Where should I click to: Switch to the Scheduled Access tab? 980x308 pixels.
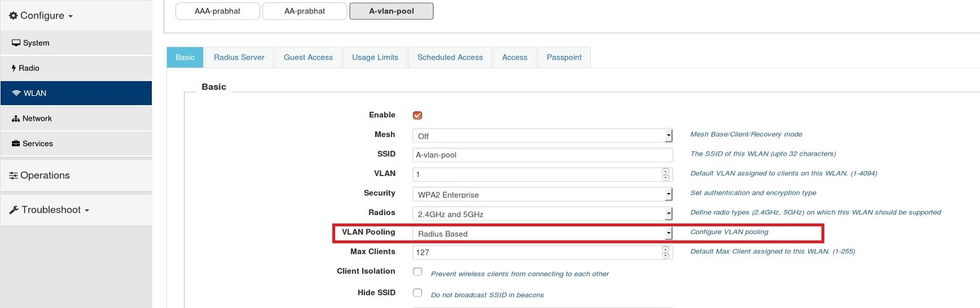pos(450,57)
